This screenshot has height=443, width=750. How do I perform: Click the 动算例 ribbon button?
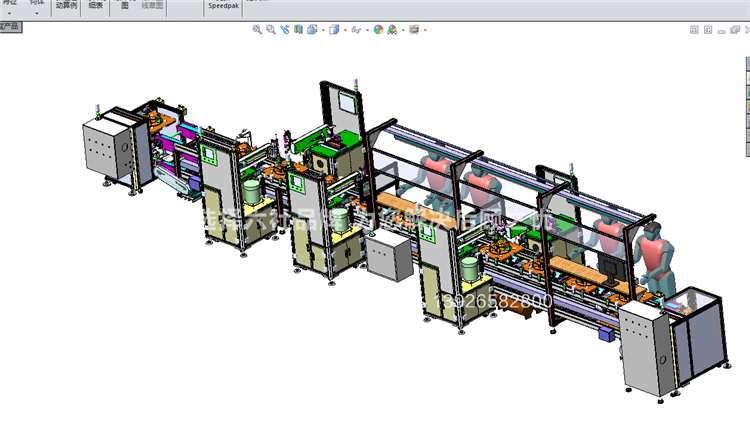coord(66,5)
